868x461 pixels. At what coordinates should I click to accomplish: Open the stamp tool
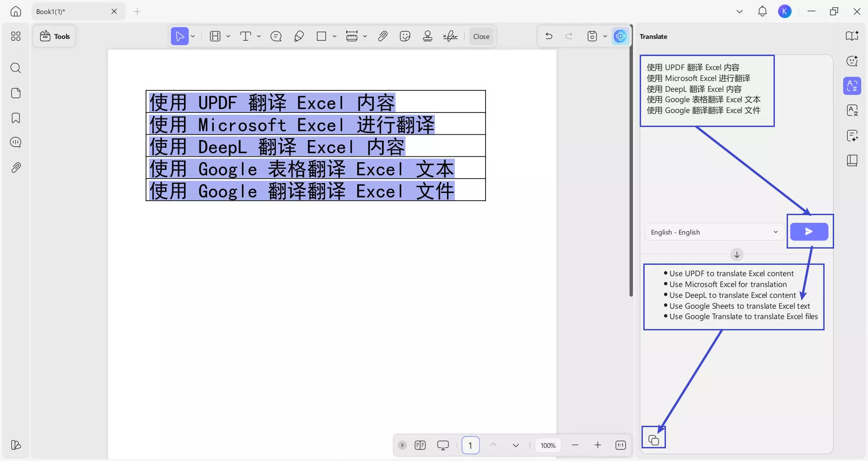coord(427,36)
